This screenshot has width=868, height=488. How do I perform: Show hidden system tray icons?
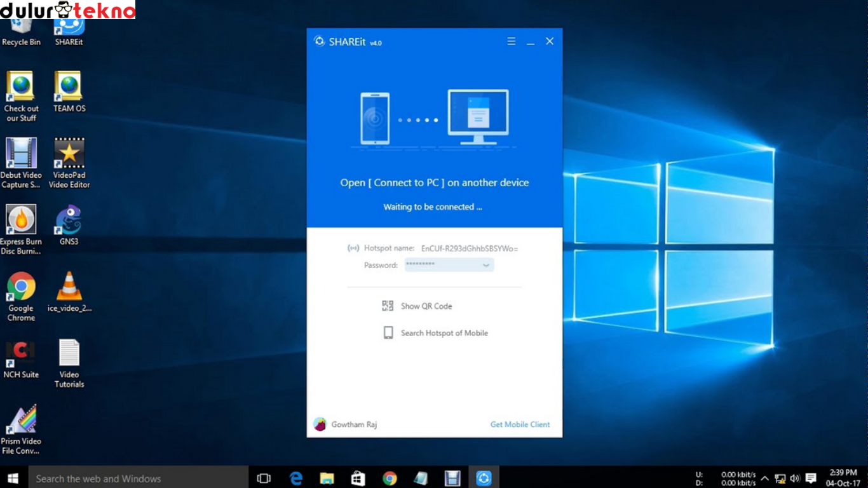[x=764, y=478]
